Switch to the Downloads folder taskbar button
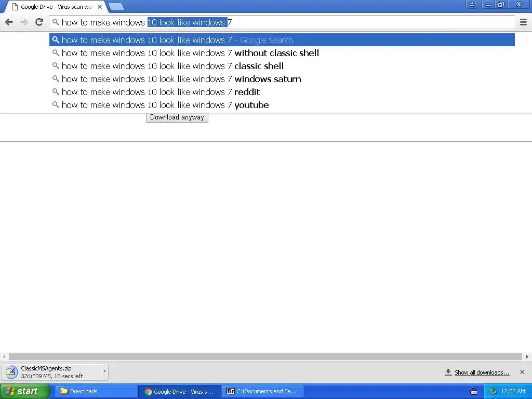Viewport: 532px width, 399px height. tap(96, 392)
